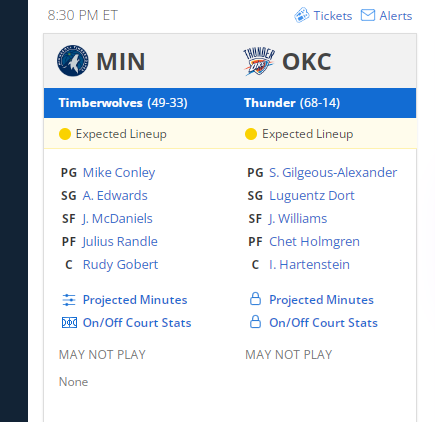
Task: Click the yellow Expected Lineup dot for Timberwolves
Action: pyautogui.click(x=65, y=134)
